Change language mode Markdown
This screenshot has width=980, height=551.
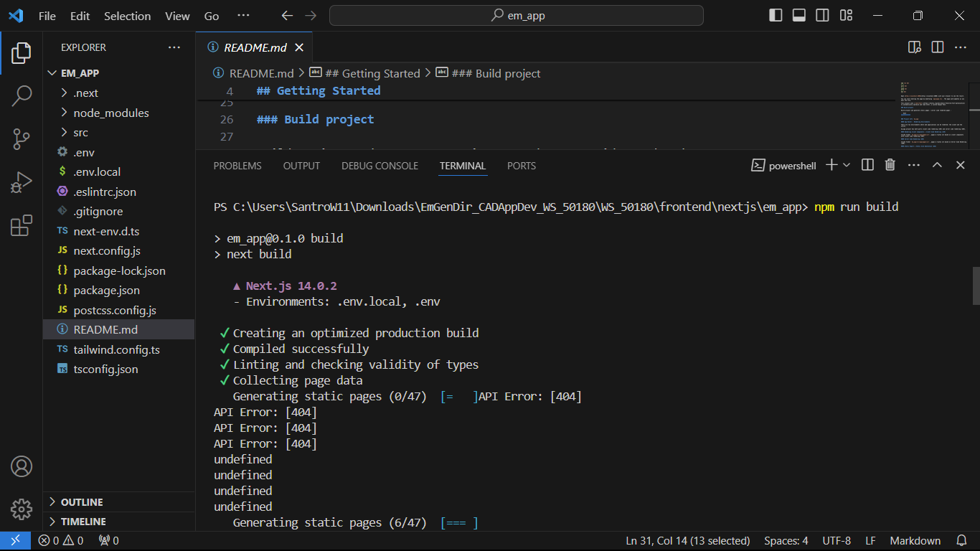pyautogui.click(x=915, y=541)
